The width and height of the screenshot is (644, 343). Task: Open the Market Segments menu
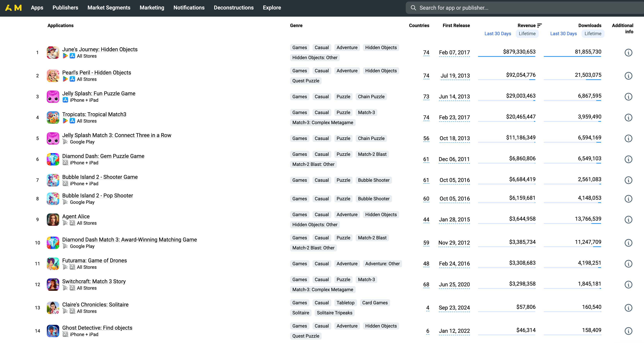[109, 8]
